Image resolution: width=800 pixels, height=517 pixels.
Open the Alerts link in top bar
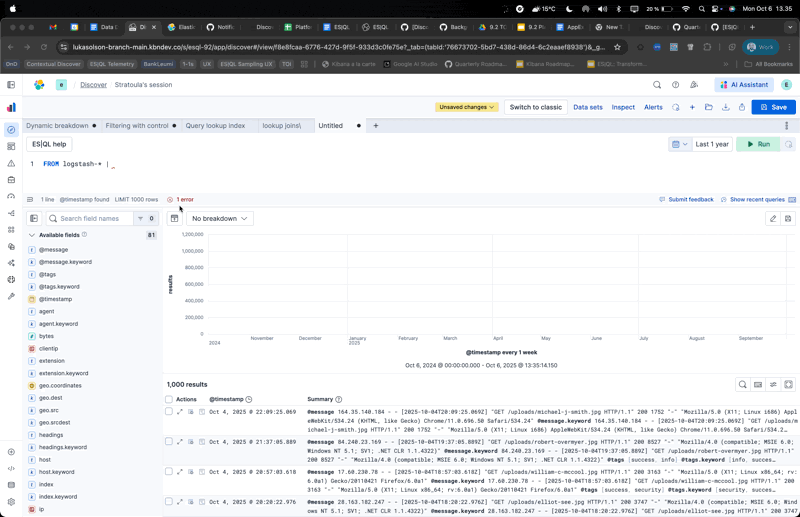[x=653, y=107]
